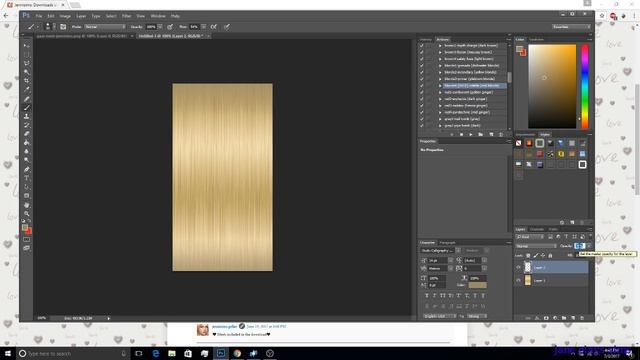Expand the red ginger action

[440, 112]
